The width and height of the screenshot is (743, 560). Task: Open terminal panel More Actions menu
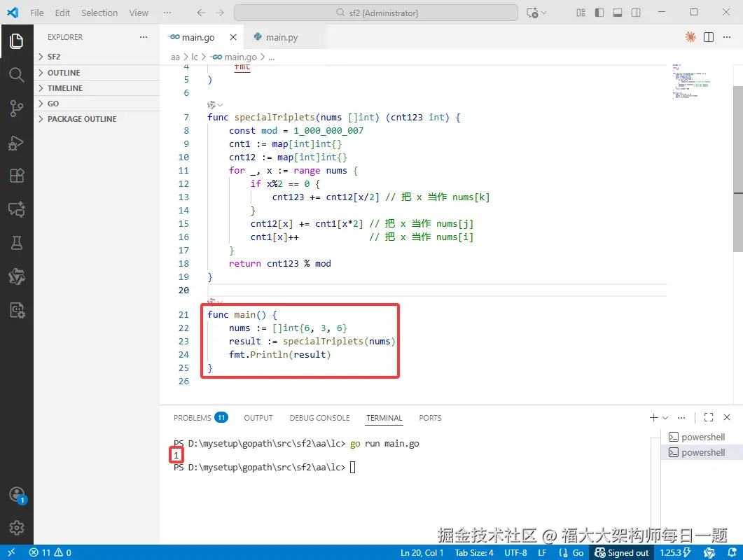click(681, 417)
